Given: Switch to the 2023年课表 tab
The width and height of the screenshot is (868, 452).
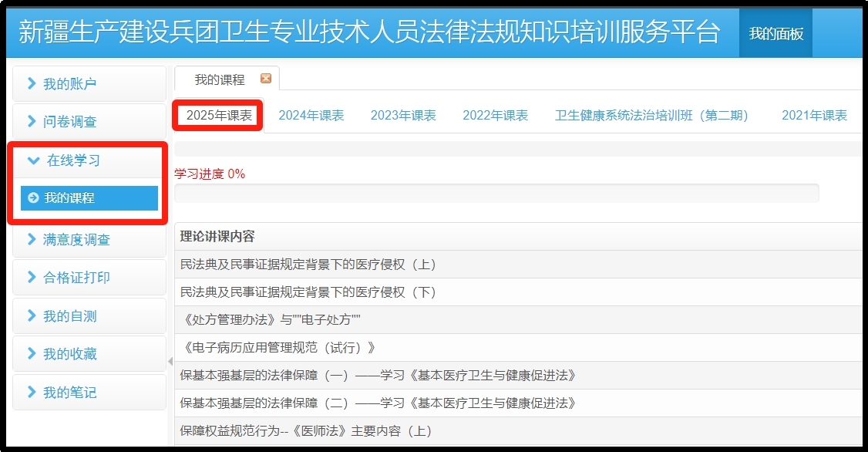Looking at the screenshot, I should (403, 116).
